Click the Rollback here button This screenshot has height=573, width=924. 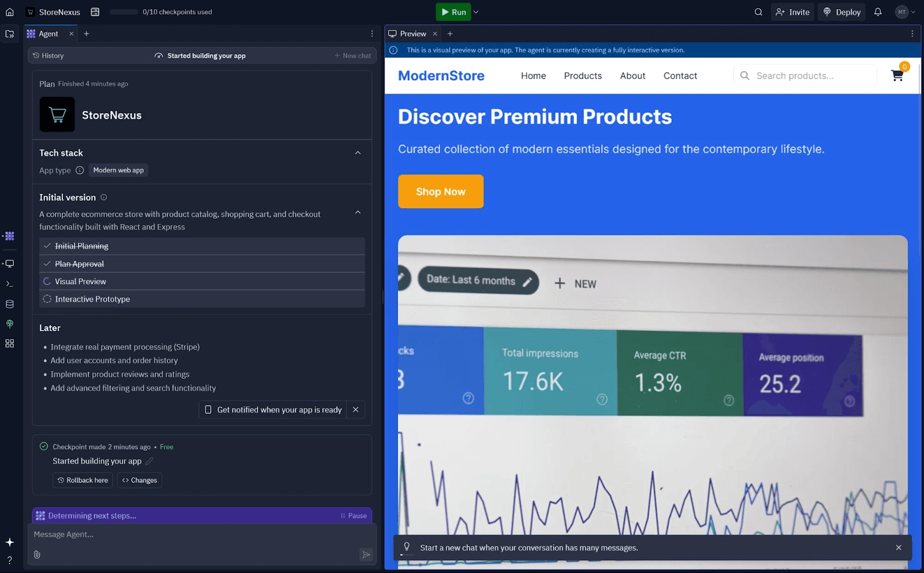[x=83, y=480]
